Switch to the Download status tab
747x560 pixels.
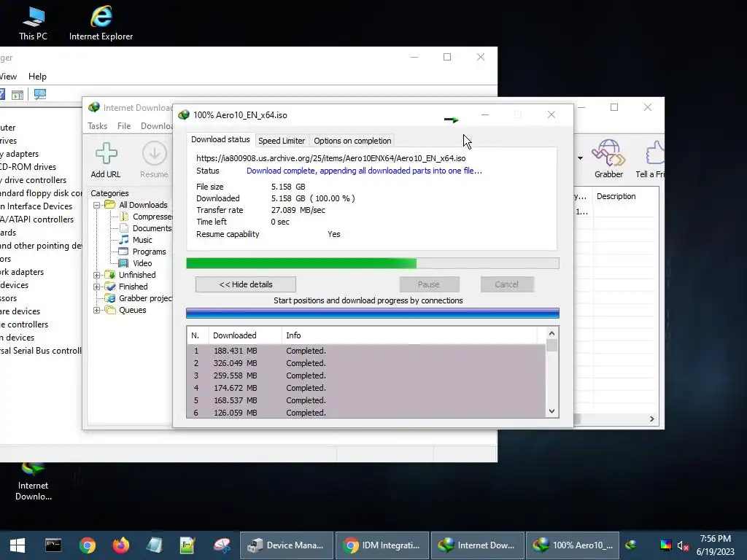(220, 139)
